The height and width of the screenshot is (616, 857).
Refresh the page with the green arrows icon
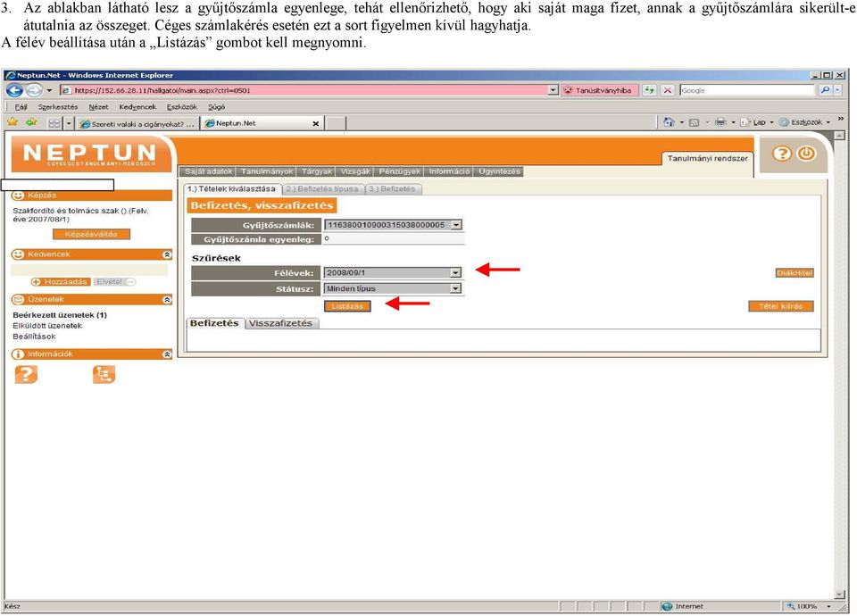pyautogui.click(x=649, y=90)
